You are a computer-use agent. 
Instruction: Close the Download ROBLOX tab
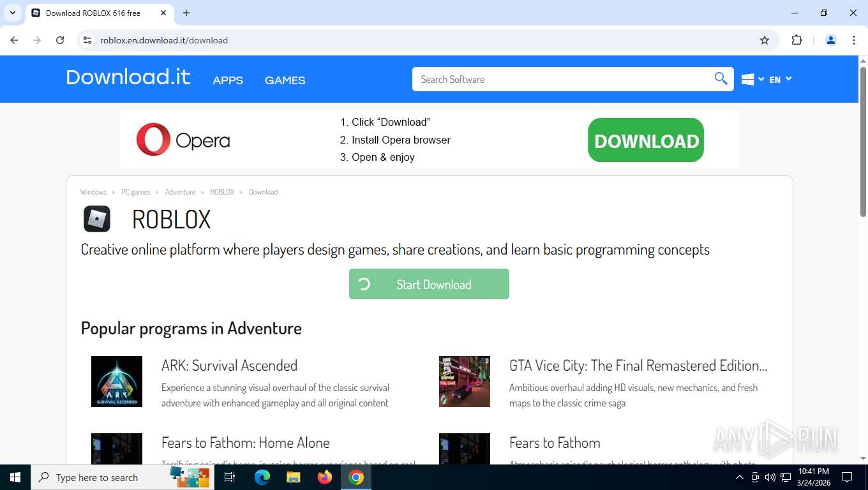coord(163,13)
